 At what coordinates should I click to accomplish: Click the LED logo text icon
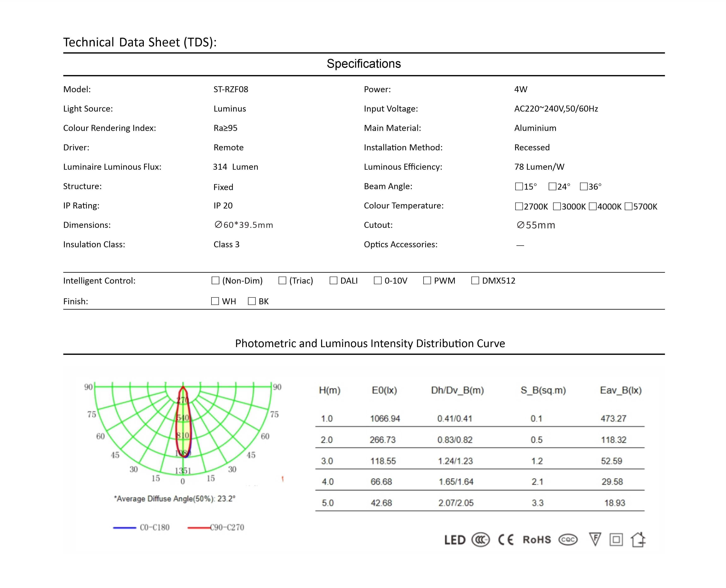455,540
